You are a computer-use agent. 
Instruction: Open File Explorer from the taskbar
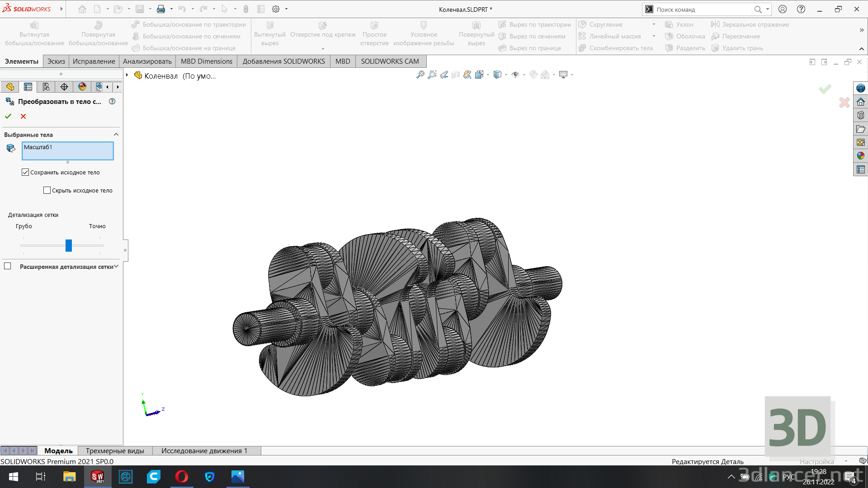[x=69, y=477]
